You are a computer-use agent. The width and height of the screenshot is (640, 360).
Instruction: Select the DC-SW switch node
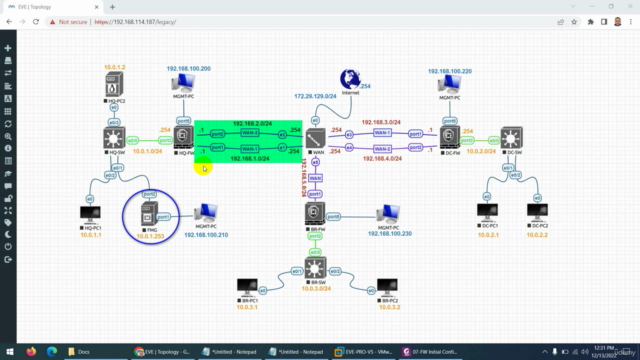coord(511,138)
